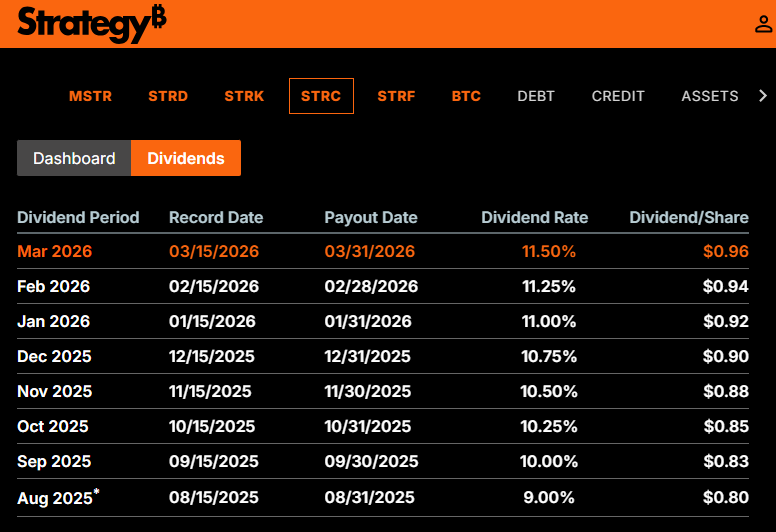
Task: Click payout date 08/31/2025
Action: [370, 497]
